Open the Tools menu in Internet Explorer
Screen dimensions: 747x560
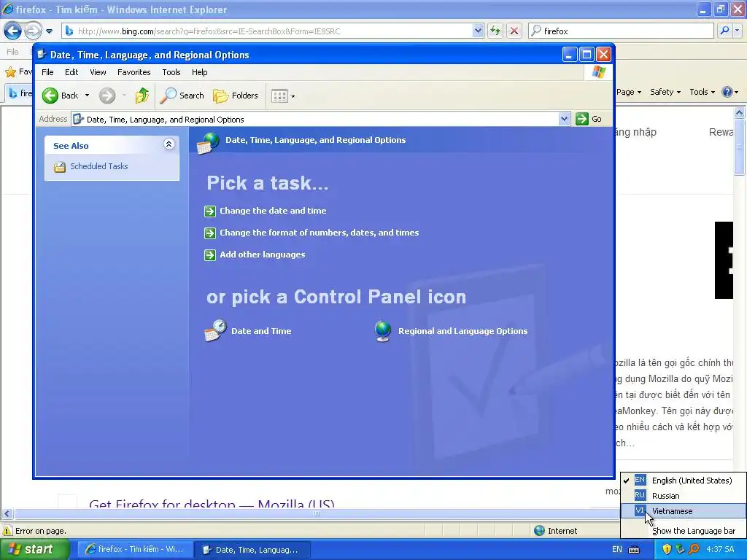(702, 92)
